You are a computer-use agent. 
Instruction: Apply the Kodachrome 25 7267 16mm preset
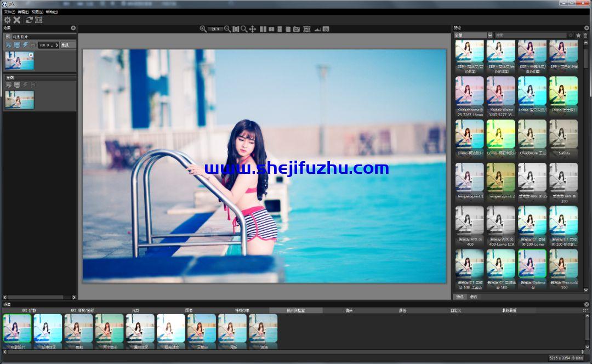470,91
